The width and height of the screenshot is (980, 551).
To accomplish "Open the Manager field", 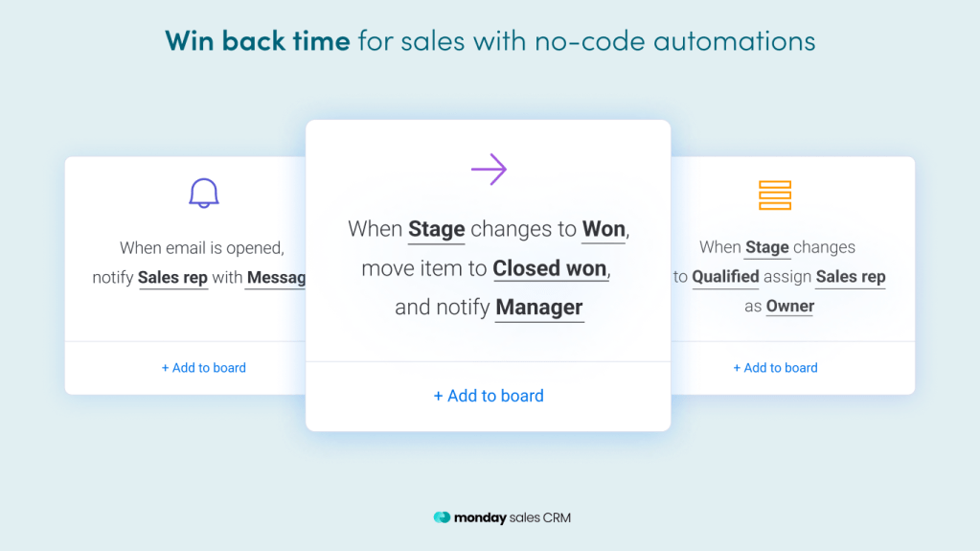I will point(539,308).
